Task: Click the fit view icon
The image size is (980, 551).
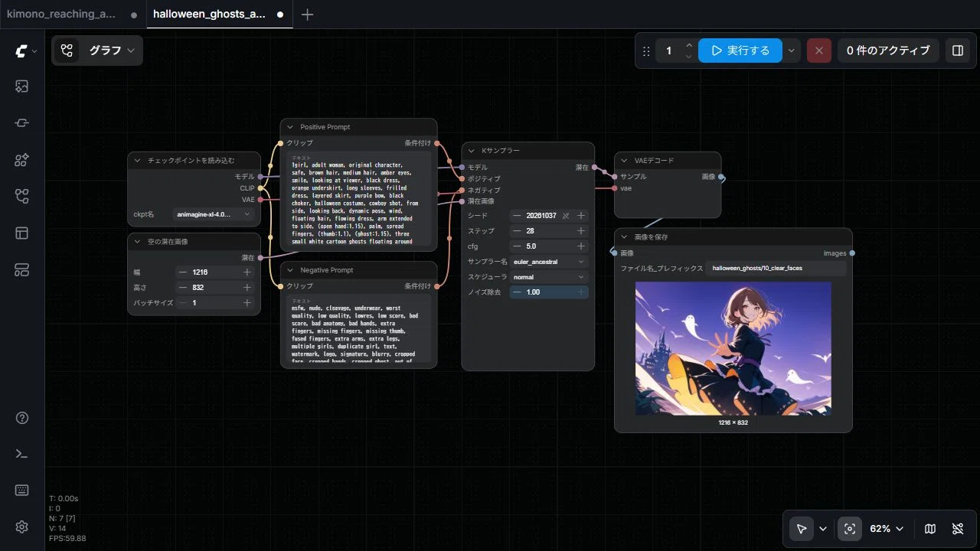Action: tap(849, 529)
